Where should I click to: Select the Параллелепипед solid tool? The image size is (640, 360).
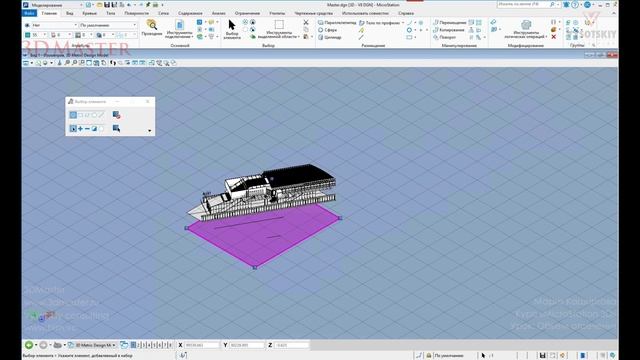(337, 23)
